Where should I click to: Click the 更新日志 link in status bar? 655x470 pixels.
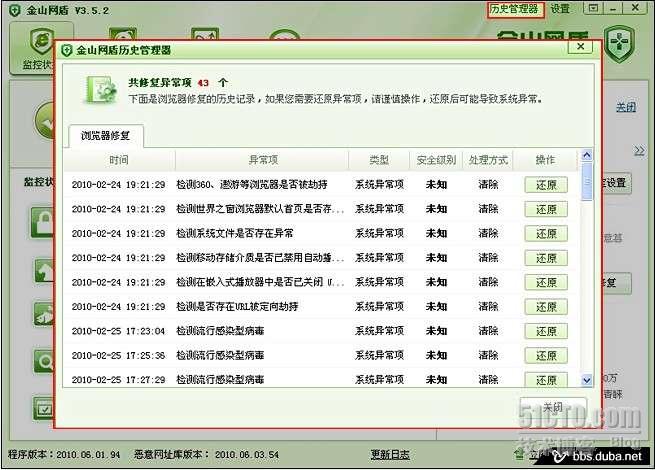click(x=390, y=455)
